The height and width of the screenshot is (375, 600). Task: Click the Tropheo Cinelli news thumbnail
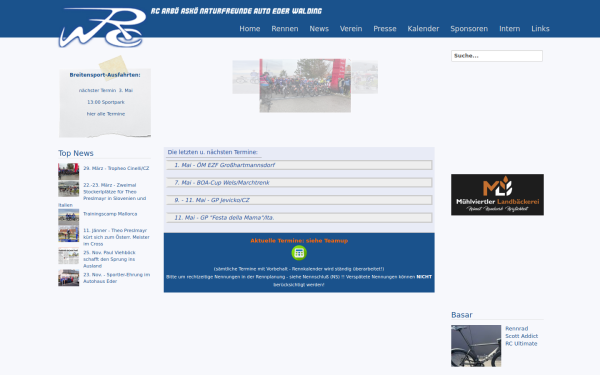point(68,171)
